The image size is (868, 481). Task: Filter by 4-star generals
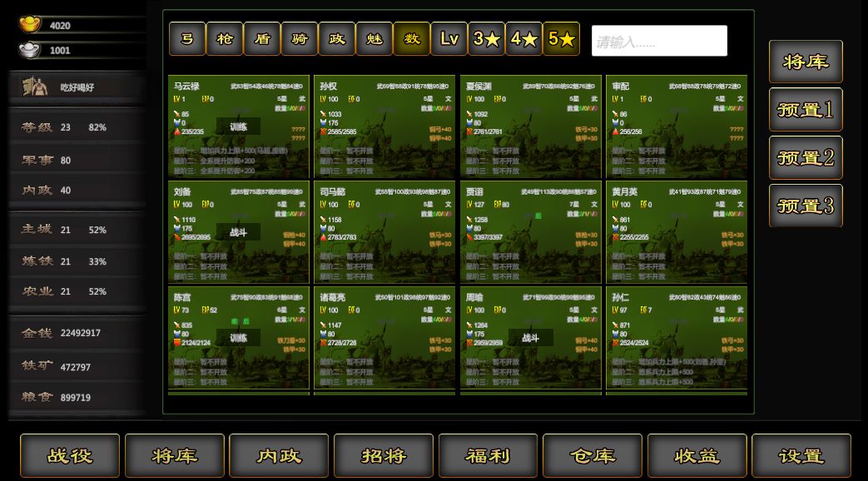523,39
